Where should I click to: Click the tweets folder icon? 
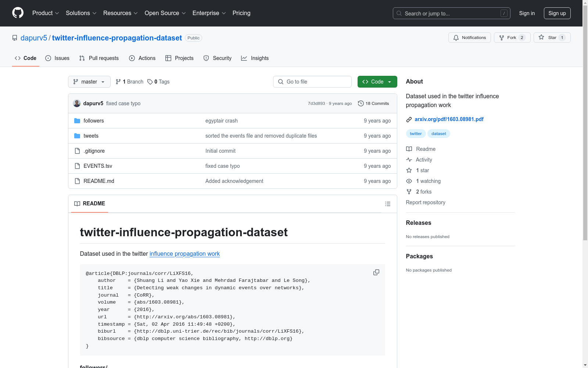point(77,136)
